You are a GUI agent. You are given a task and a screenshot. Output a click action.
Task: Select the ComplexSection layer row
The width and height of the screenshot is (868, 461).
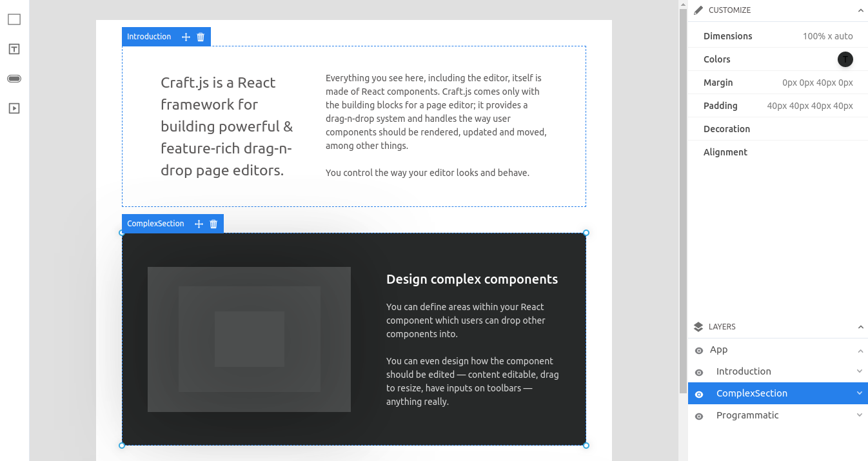(x=778, y=393)
